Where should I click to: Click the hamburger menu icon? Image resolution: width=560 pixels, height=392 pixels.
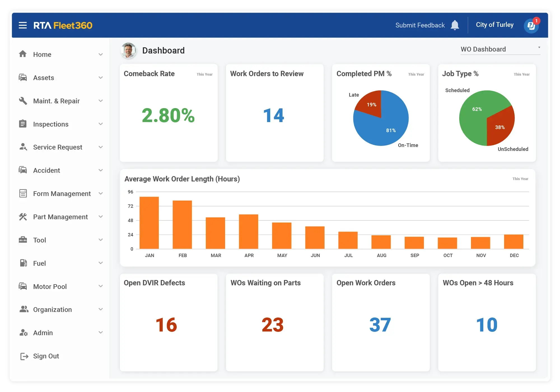23,25
